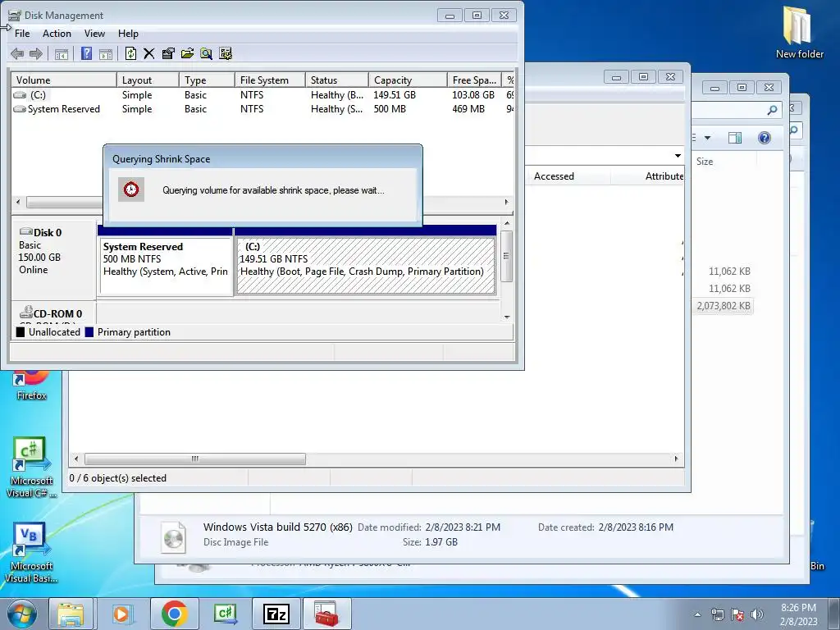Sort by the Type column header

coord(207,80)
